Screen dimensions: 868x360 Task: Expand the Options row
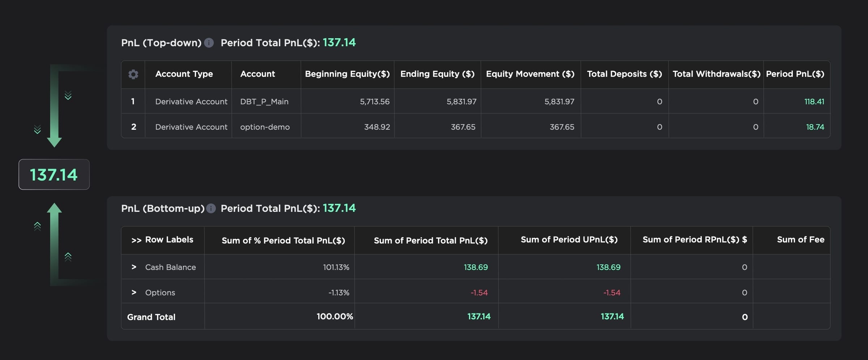pyautogui.click(x=134, y=292)
